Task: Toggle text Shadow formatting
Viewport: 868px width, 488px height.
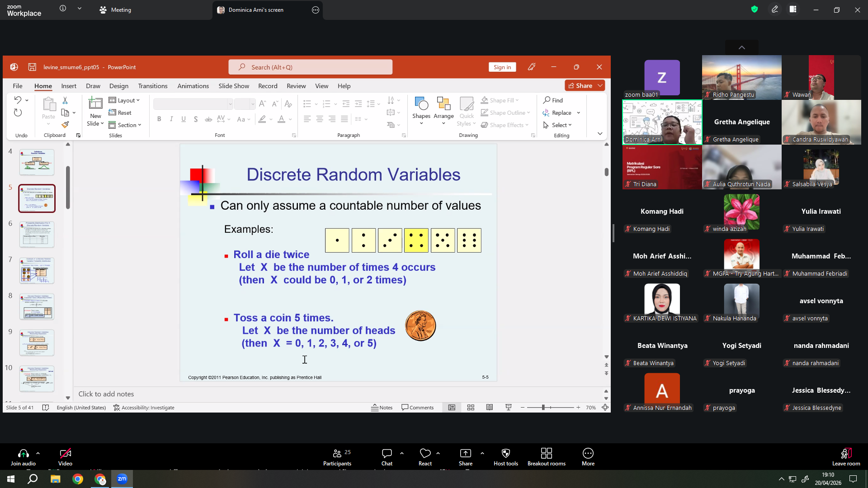Action: click(x=196, y=119)
